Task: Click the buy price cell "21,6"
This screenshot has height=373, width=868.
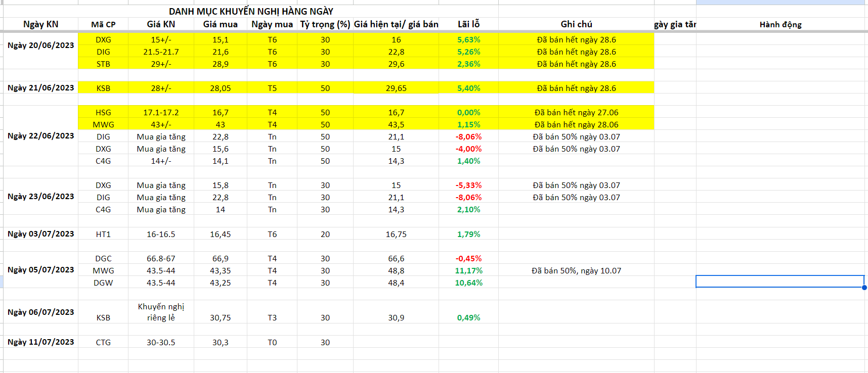Action: pyautogui.click(x=221, y=52)
